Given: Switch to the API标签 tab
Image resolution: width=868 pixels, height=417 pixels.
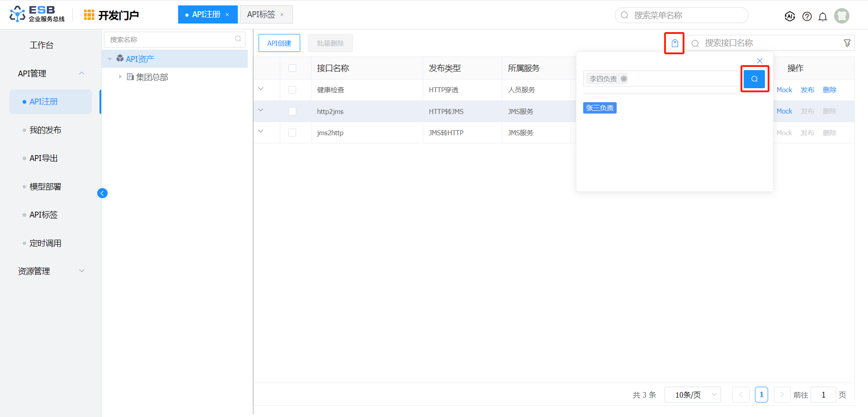Looking at the screenshot, I should (x=261, y=14).
